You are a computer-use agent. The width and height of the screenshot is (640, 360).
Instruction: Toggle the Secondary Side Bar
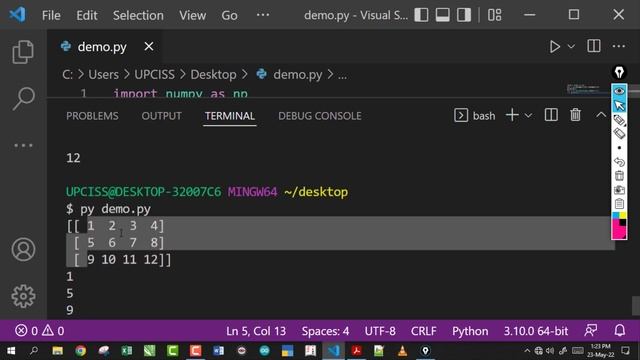464,15
